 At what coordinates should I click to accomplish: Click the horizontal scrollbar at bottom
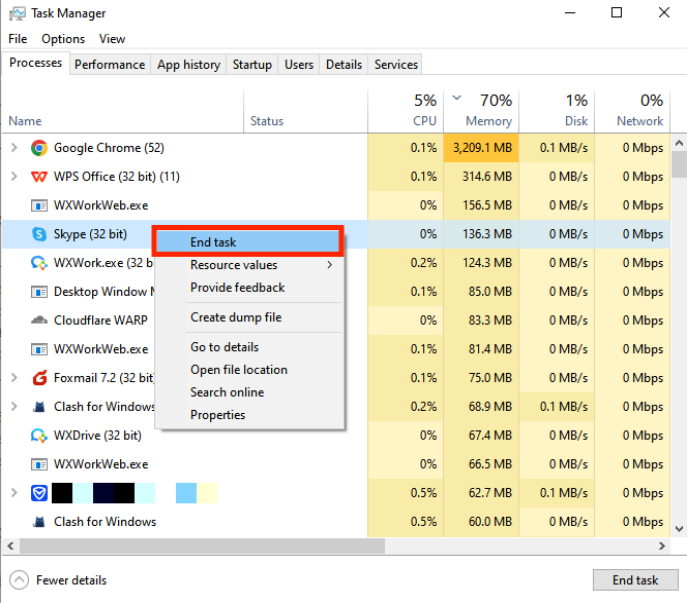300,547
